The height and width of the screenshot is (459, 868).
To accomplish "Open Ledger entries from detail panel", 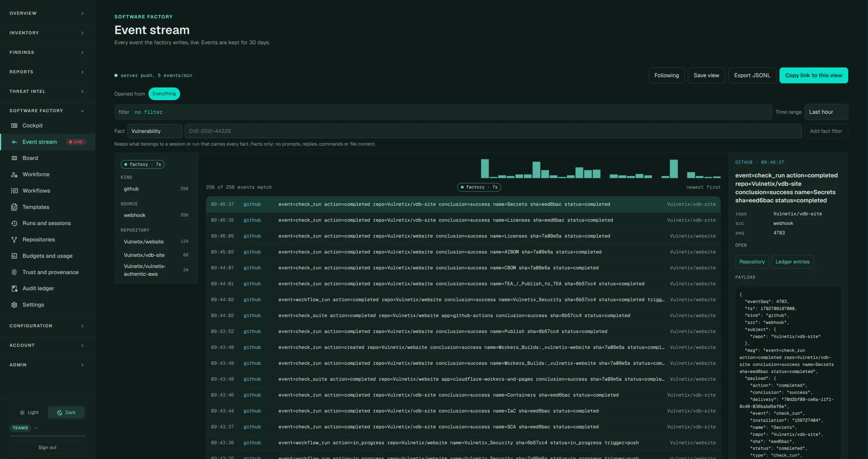I will (792, 262).
